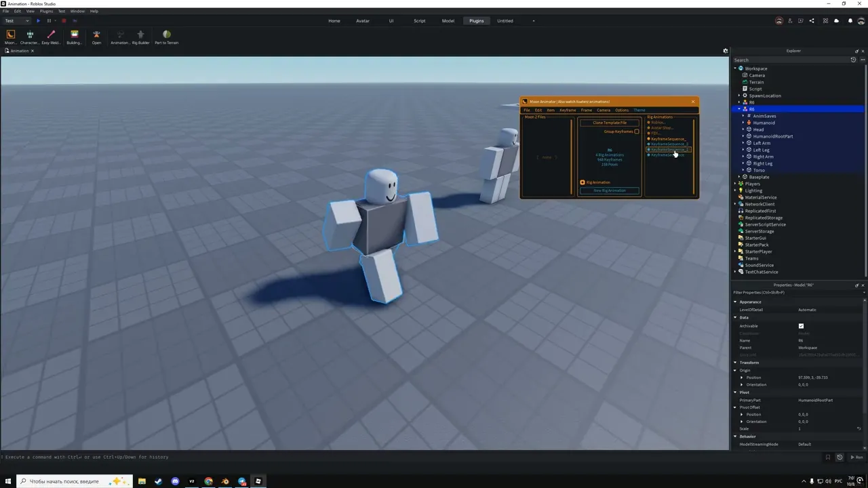The width and height of the screenshot is (868, 488).
Task: Open Discord from the Windows taskbar
Action: click(x=175, y=481)
